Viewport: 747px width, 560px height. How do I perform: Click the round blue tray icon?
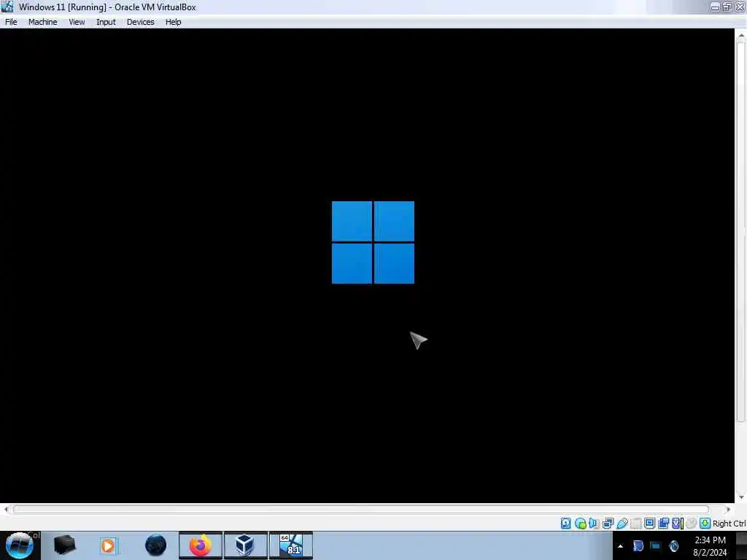673,546
